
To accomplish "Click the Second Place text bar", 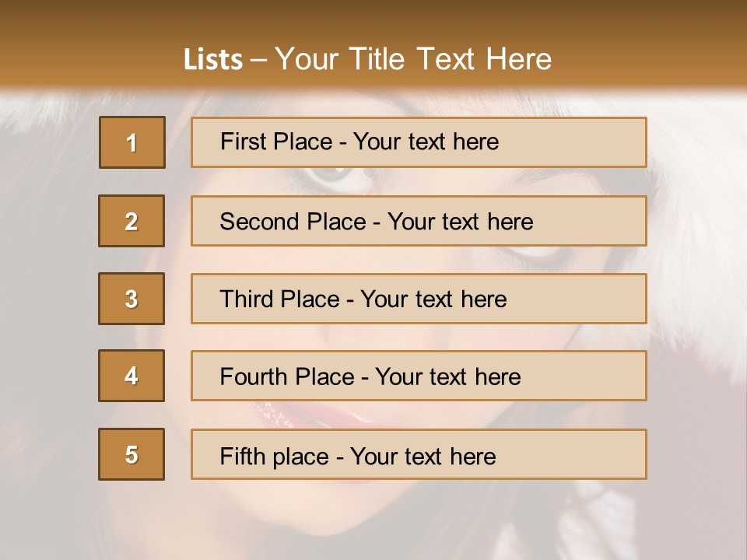I will pyautogui.click(x=419, y=221).
